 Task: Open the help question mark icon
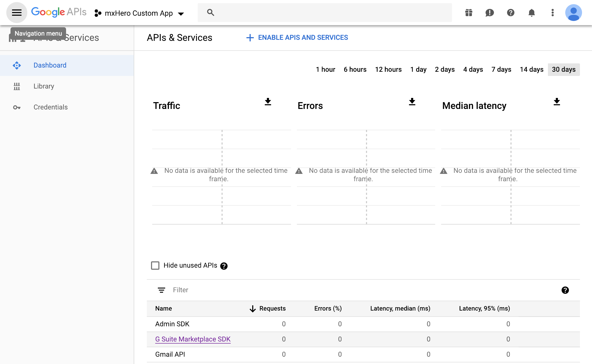click(x=510, y=13)
